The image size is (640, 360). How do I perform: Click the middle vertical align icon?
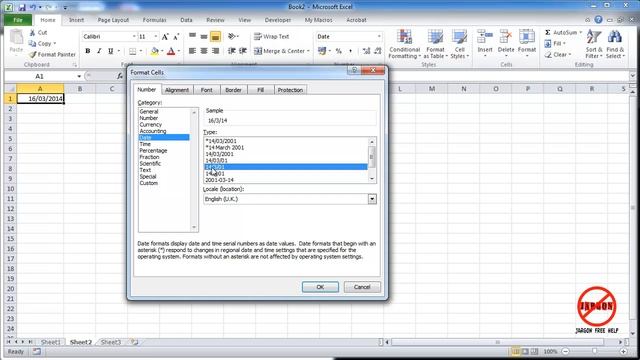tap(204, 37)
